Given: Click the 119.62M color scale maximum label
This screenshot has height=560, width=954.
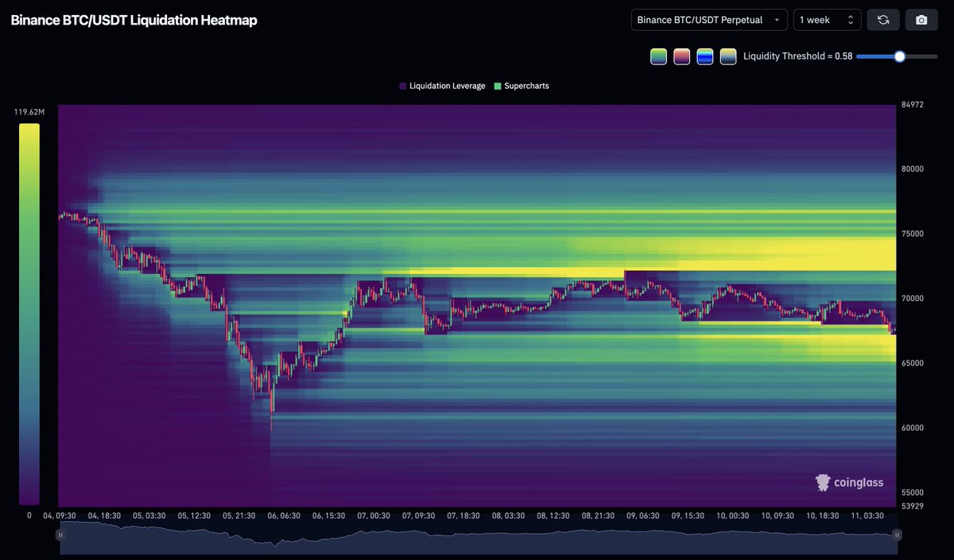Looking at the screenshot, I should pyautogui.click(x=29, y=112).
